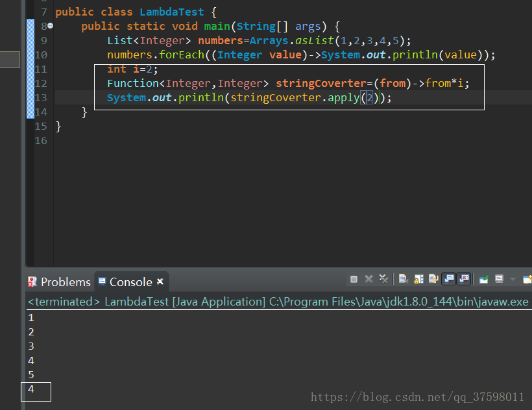Click the main method name
This screenshot has width=532, height=410.
[x=217, y=27]
